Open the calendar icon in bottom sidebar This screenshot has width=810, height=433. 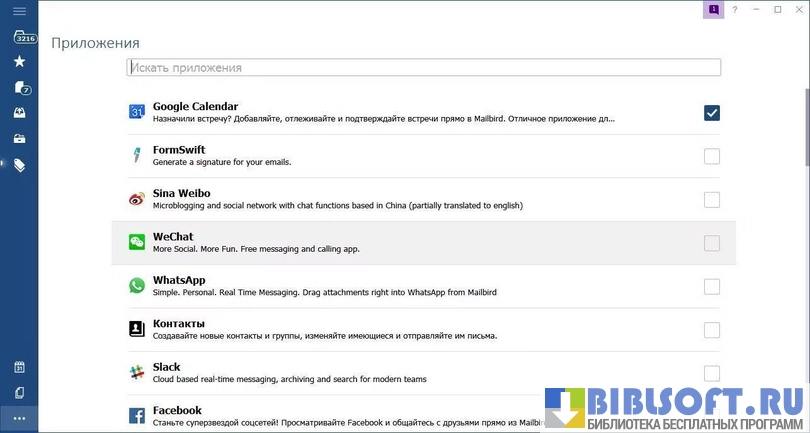(x=19, y=367)
